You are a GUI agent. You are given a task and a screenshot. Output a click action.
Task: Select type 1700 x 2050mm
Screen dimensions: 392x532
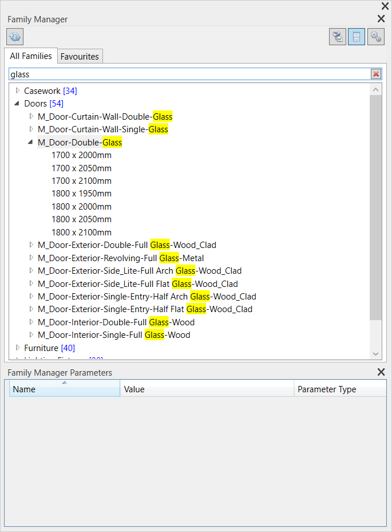(81, 168)
